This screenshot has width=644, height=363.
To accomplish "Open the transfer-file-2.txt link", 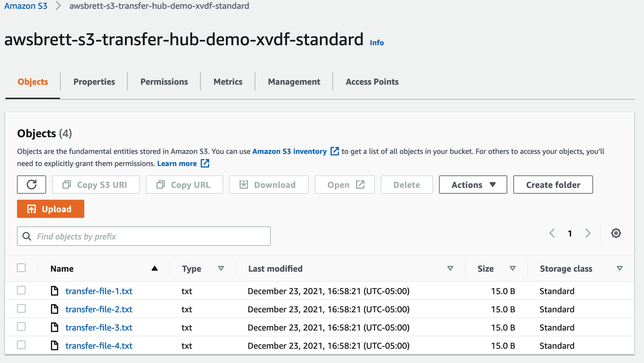I will (x=99, y=309).
